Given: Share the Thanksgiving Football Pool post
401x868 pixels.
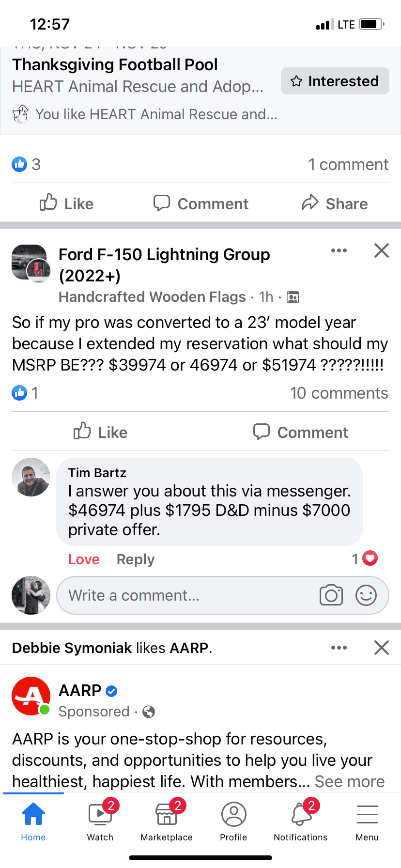Looking at the screenshot, I should coord(335,203).
